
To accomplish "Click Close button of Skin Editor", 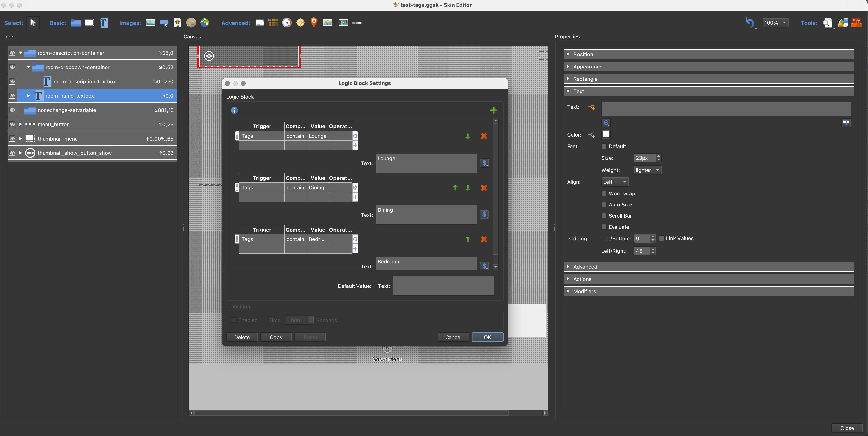I will tap(847, 428).
